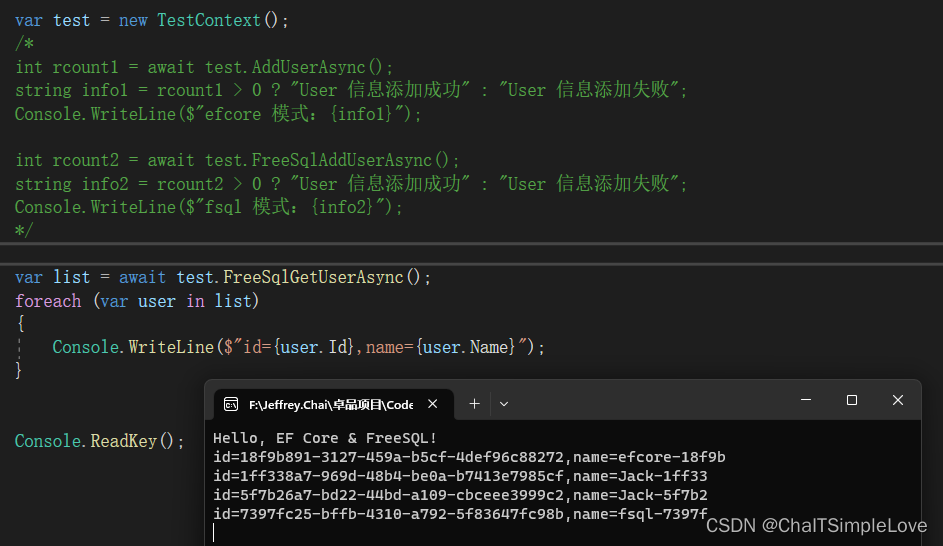Click the "Hello, EF Core & FreeSQL!" output line
The height and width of the screenshot is (546, 943).
point(325,438)
